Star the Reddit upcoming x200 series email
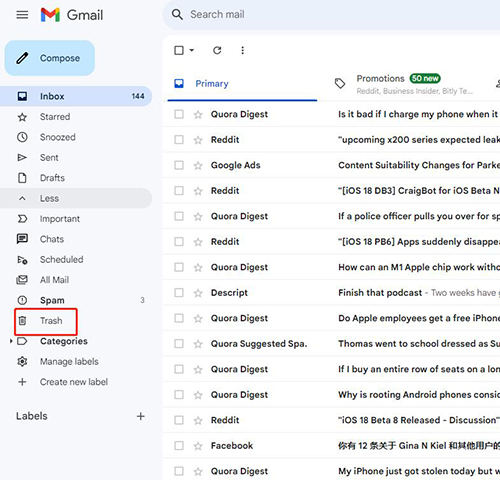Screen dimensions: 500x480 (x=198, y=140)
